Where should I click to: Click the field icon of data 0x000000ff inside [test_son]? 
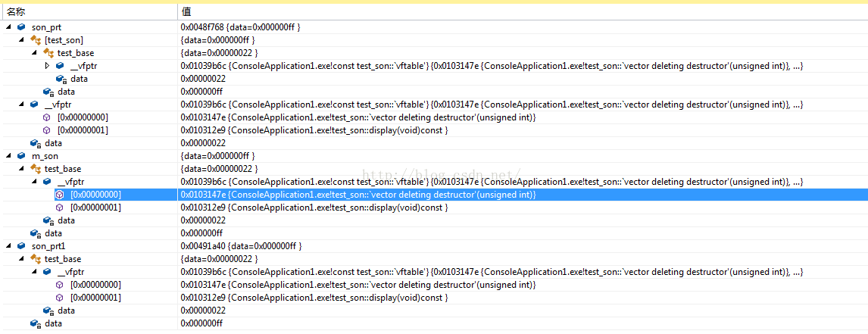(x=48, y=92)
